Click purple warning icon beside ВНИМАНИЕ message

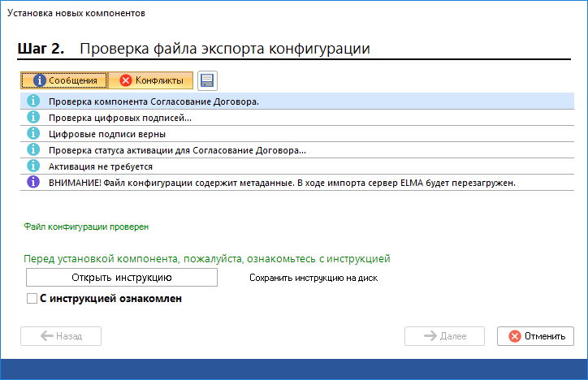point(33,183)
